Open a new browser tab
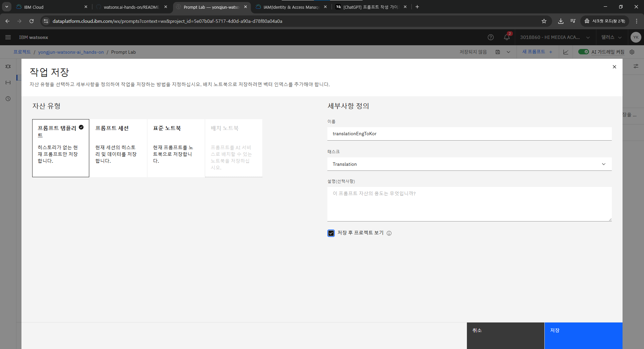This screenshot has width=644, height=349. (x=417, y=7)
